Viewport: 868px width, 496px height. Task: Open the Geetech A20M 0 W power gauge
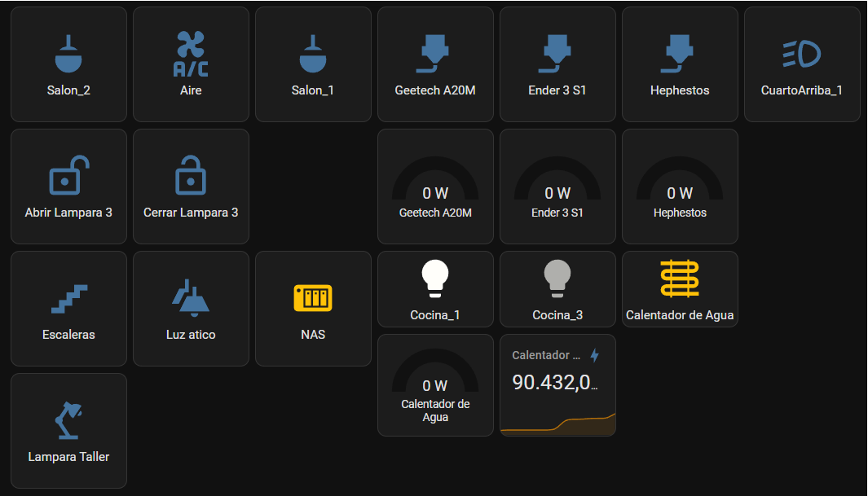click(435, 180)
